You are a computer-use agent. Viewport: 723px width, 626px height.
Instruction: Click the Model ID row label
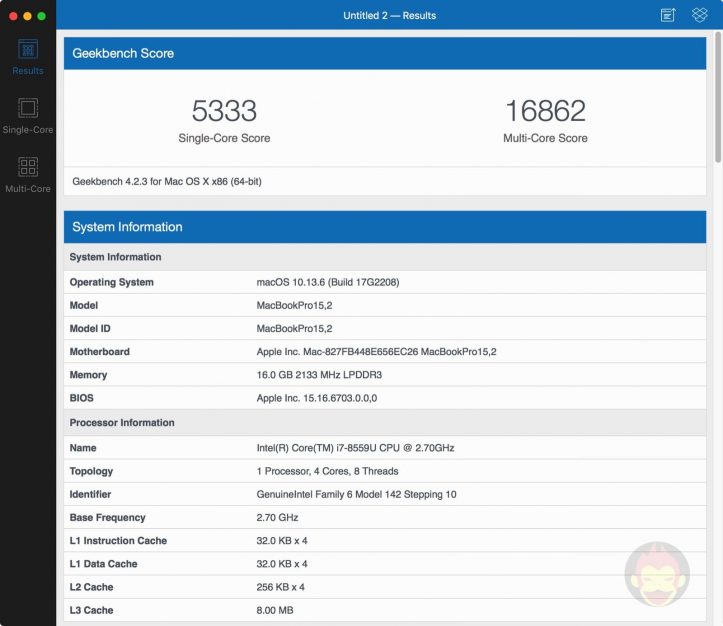90,329
